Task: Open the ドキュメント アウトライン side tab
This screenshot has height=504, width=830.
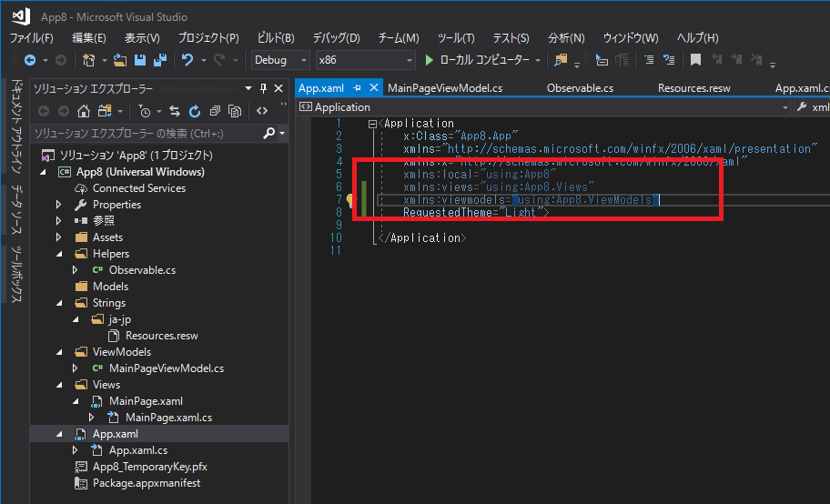Action: click(x=16, y=126)
